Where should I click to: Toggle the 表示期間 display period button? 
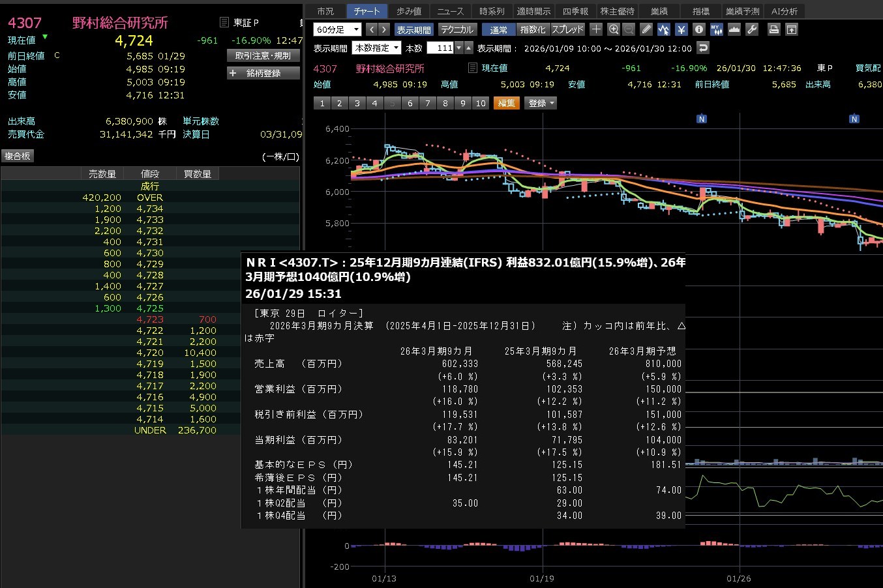413,30
